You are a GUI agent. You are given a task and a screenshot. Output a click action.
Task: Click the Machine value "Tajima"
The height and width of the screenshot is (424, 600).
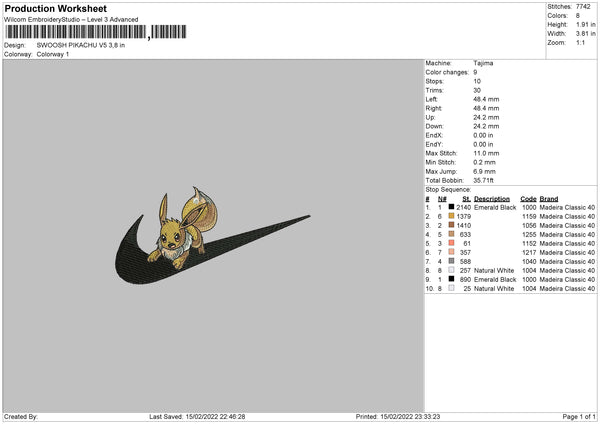[x=483, y=63]
